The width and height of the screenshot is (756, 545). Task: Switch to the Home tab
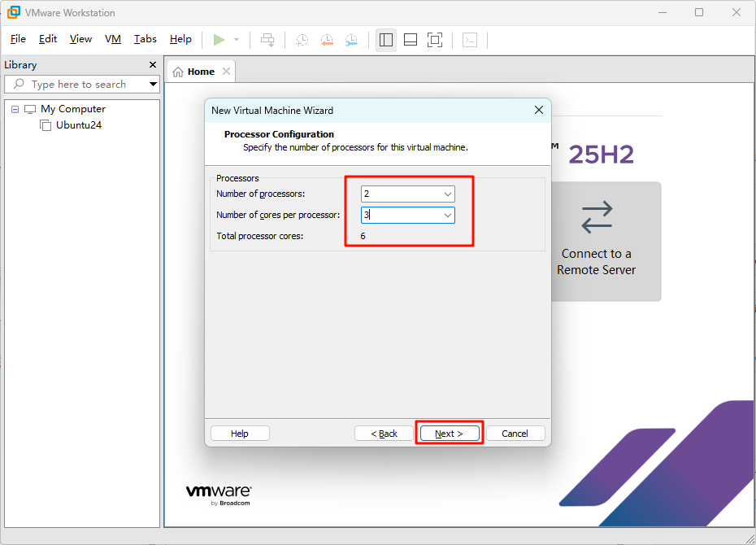tap(201, 72)
